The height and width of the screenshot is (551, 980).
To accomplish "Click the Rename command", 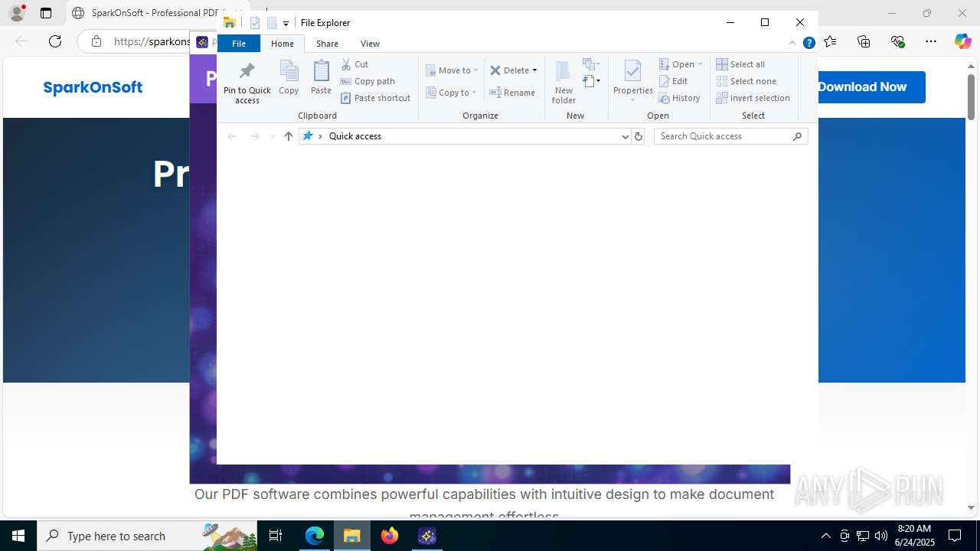I will (512, 93).
